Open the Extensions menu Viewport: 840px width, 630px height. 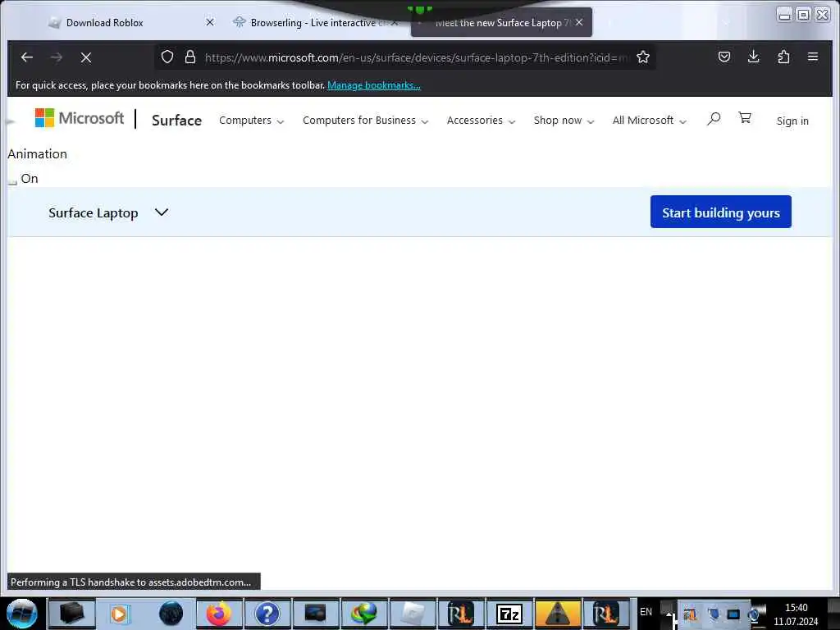pos(783,57)
